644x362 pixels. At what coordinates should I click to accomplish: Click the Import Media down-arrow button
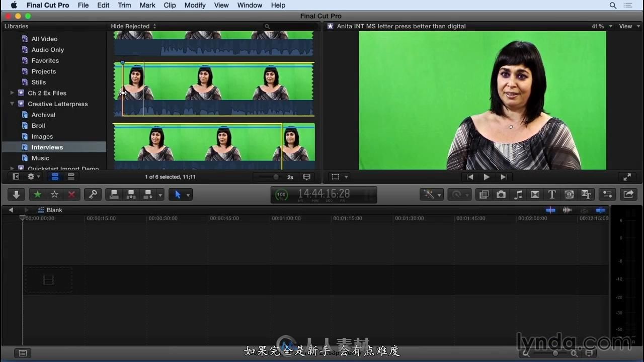click(16, 195)
